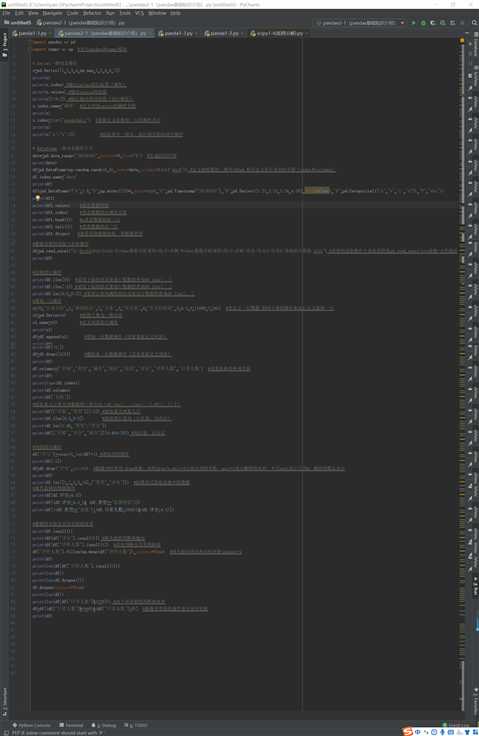Open the Debug tool window at the bottom
479x736 pixels.
coord(104,725)
